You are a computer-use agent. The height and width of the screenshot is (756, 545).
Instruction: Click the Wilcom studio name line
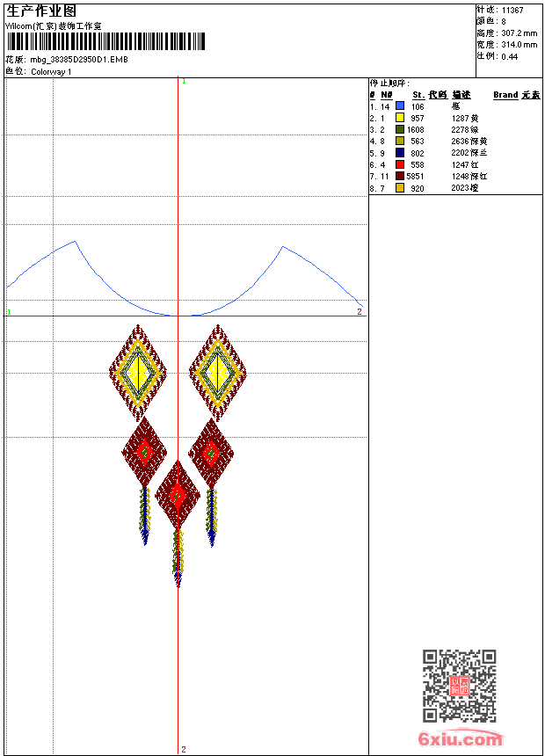[54, 26]
